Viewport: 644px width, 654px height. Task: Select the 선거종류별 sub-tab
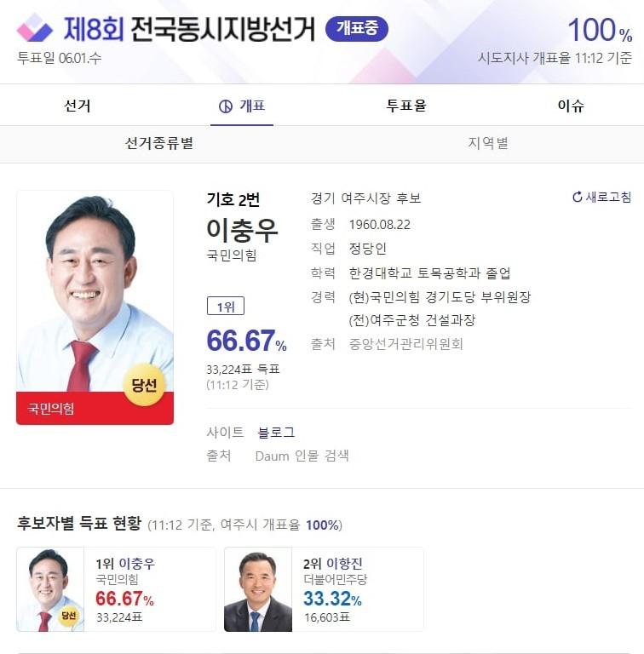[159, 143]
